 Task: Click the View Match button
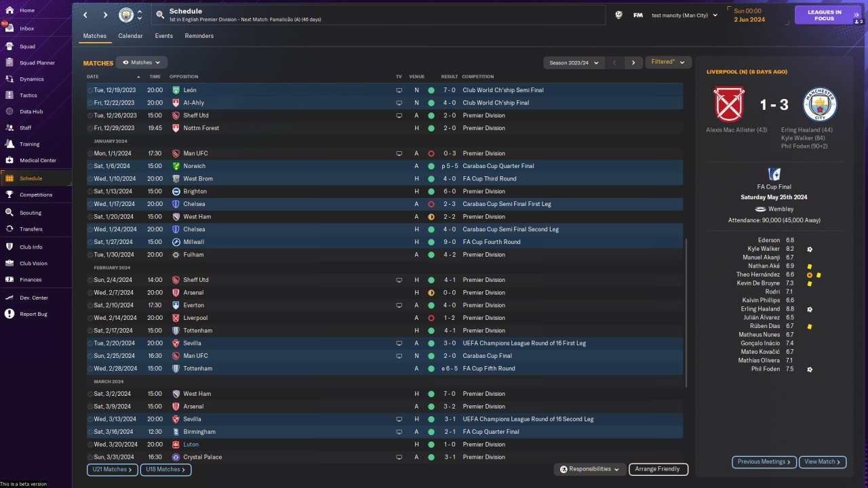[823, 462]
